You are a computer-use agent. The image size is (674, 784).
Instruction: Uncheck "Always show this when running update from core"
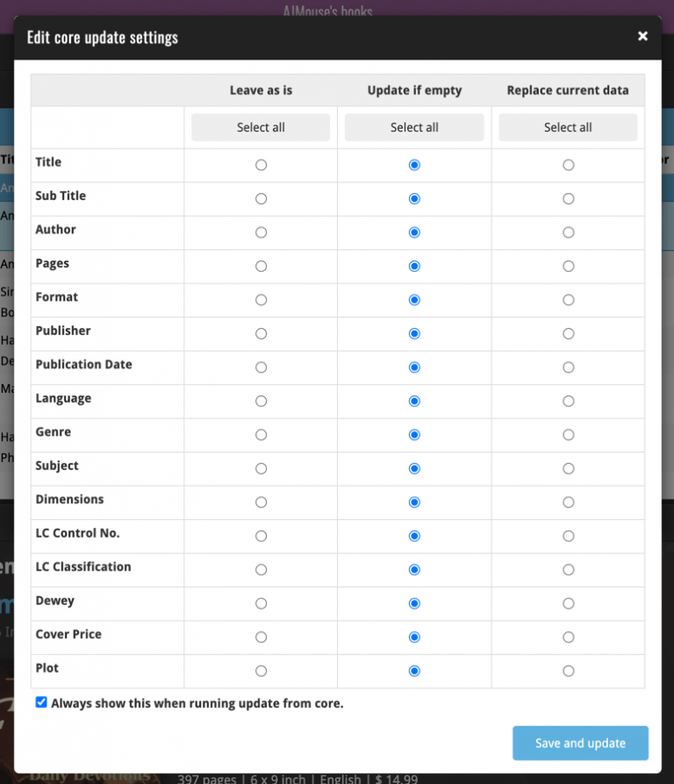coord(39,702)
